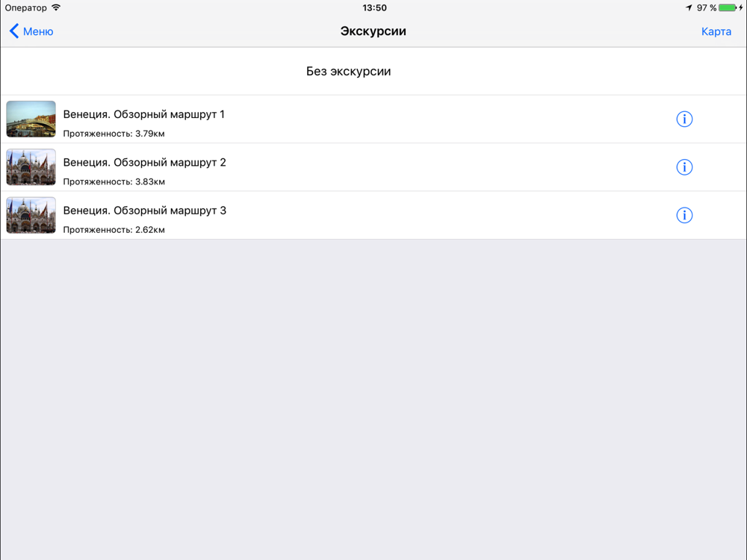Screen dimensions: 747x560
Task: Tap the basilica thumbnail of route 2
Action: pyautogui.click(x=31, y=167)
